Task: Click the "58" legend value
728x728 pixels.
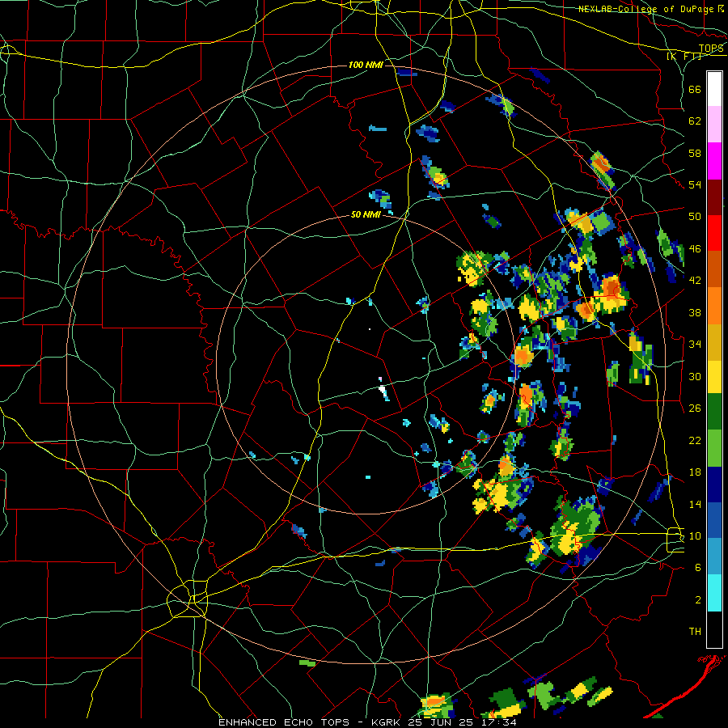Action: pyautogui.click(x=695, y=153)
